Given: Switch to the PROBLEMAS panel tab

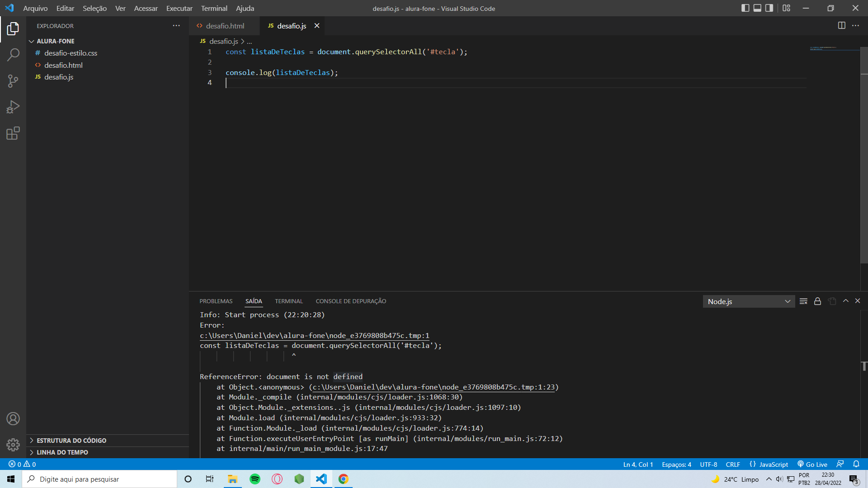Looking at the screenshot, I should pyautogui.click(x=216, y=301).
